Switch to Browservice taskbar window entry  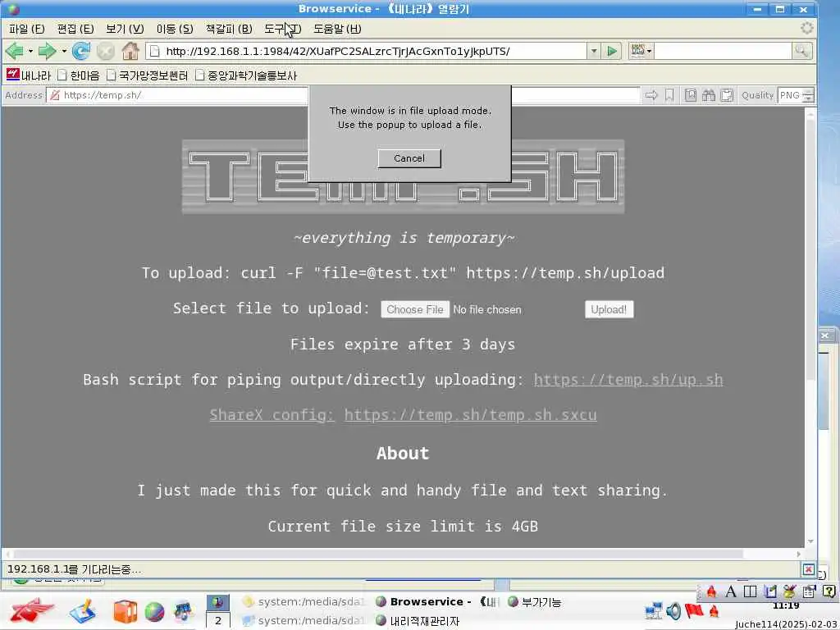coord(437,602)
